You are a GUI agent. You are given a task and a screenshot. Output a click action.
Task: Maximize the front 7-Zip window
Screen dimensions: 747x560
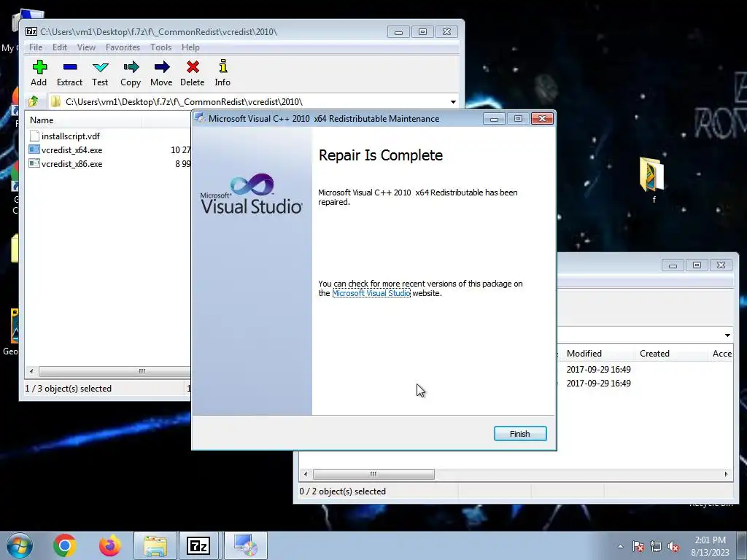point(422,32)
